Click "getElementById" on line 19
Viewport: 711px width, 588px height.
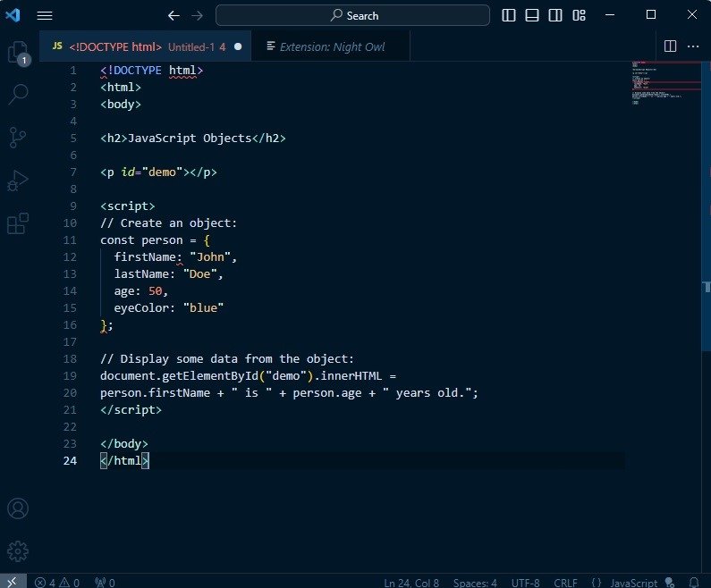(210, 376)
